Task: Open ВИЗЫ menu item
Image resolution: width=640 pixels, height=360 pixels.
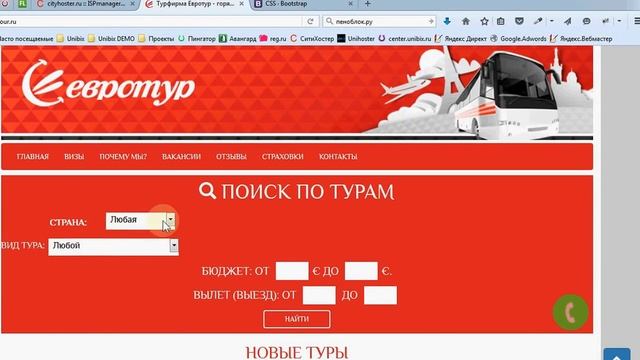Action: point(74,157)
